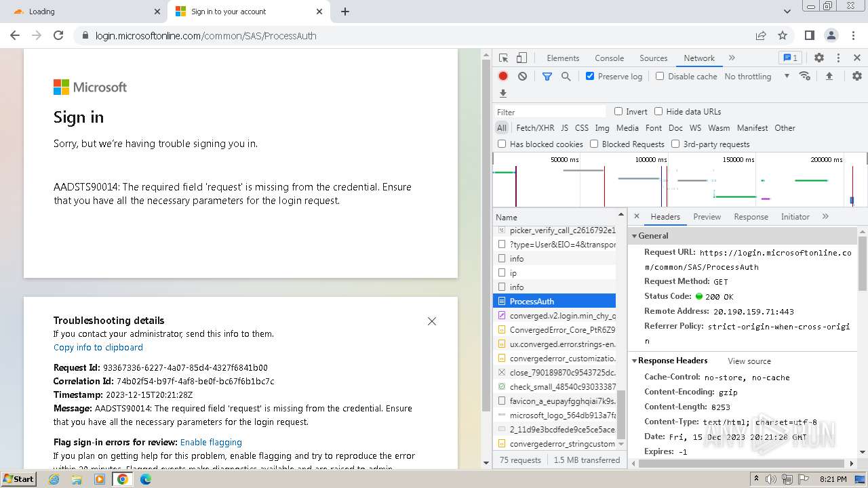The image size is (868, 488).
Task: Select the inspect element tool in DevTools
Action: coord(503,58)
